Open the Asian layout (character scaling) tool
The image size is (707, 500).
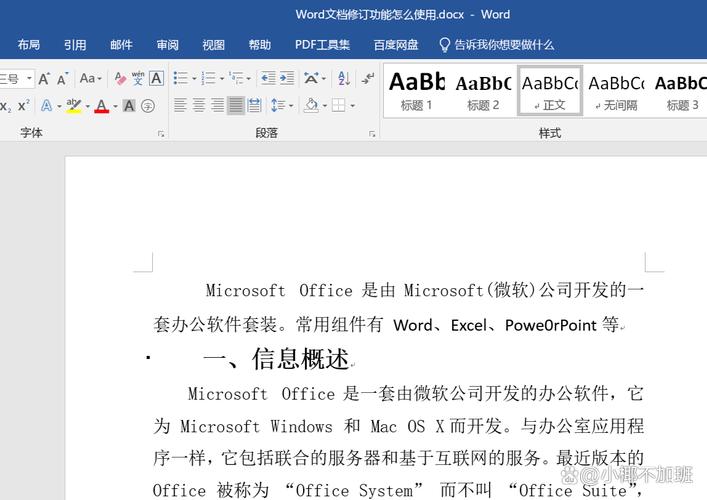[311, 78]
